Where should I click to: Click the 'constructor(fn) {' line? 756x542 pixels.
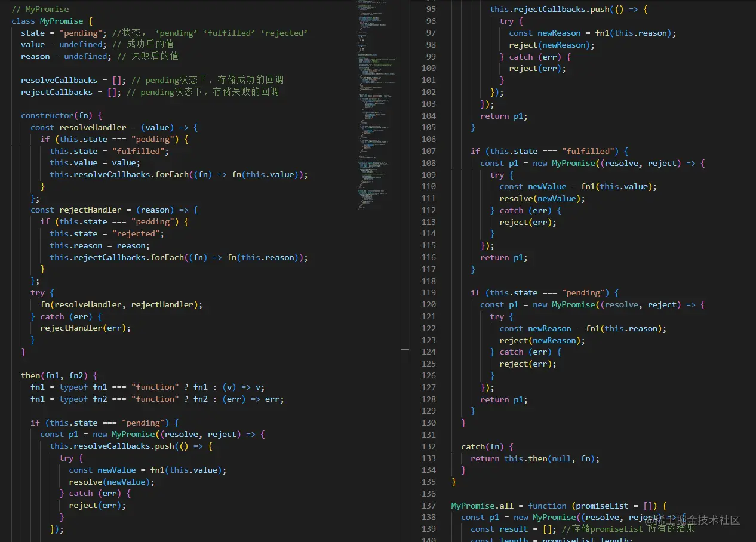[62, 115]
